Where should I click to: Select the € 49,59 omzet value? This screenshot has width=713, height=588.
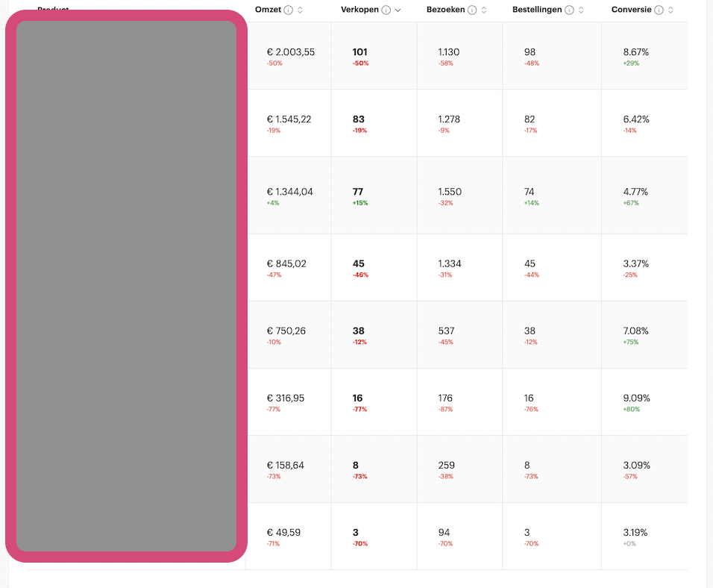(x=283, y=533)
